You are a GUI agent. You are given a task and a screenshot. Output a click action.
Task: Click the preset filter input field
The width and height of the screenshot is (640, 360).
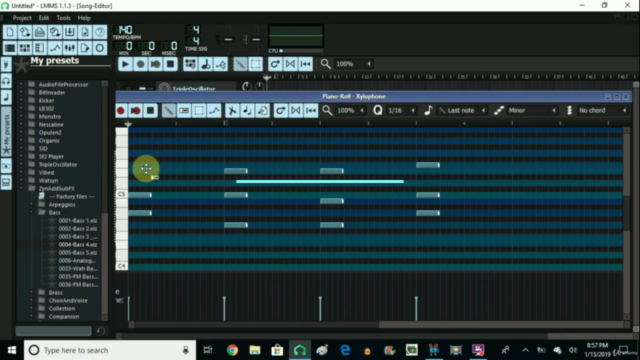point(53,331)
